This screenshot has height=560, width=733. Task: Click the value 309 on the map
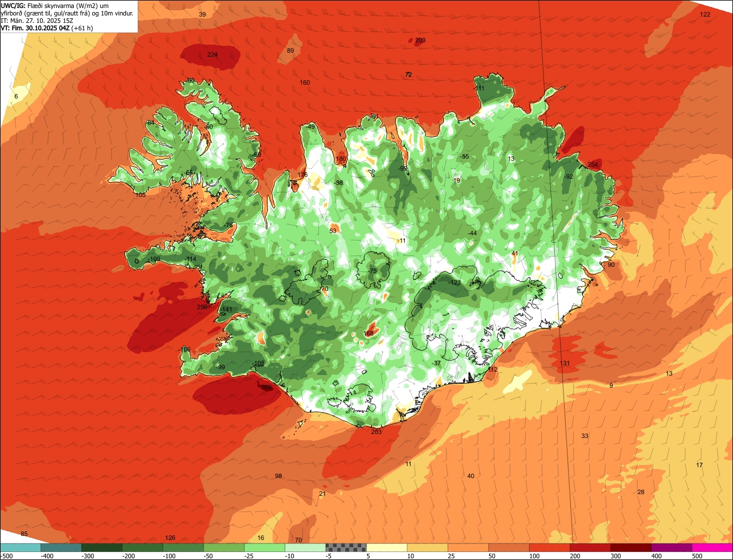tap(266, 388)
